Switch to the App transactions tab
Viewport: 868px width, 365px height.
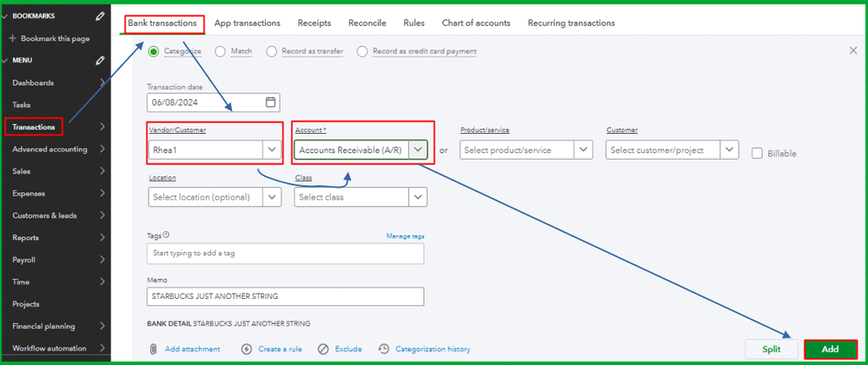247,23
